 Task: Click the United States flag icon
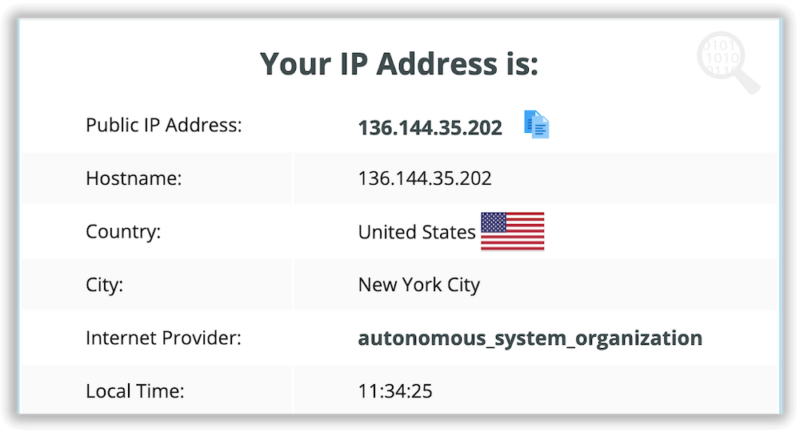512,231
